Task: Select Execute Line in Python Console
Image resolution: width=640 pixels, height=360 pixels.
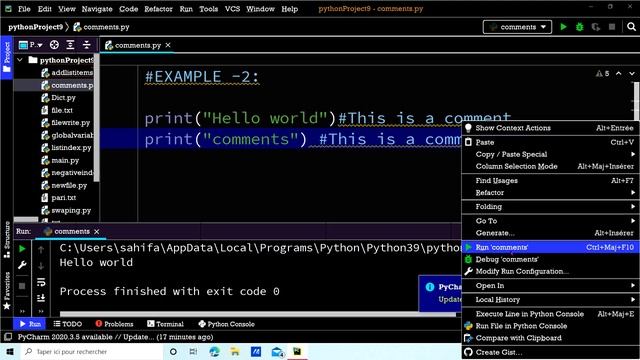Action: (x=551, y=314)
